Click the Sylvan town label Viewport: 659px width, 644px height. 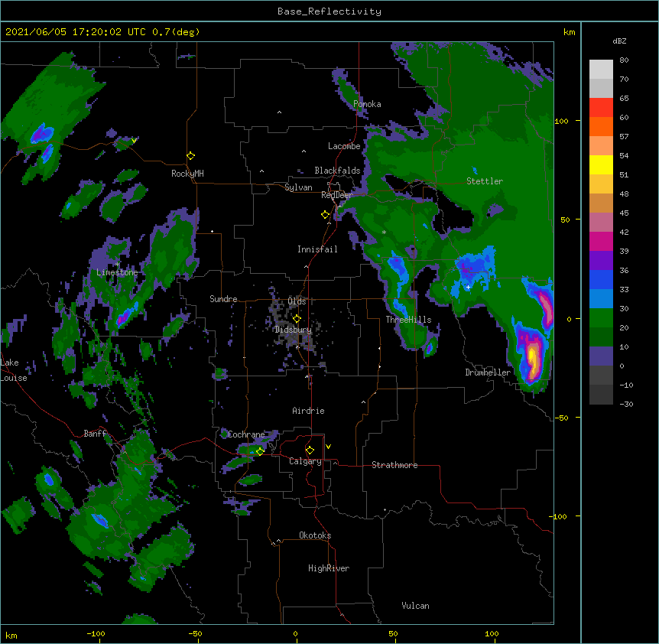pyautogui.click(x=298, y=187)
